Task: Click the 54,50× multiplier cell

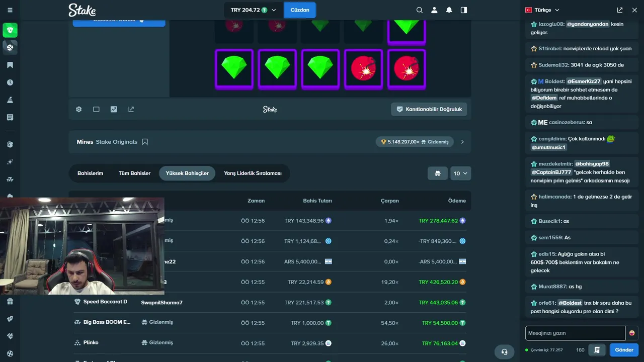Action: pyautogui.click(x=390, y=323)
